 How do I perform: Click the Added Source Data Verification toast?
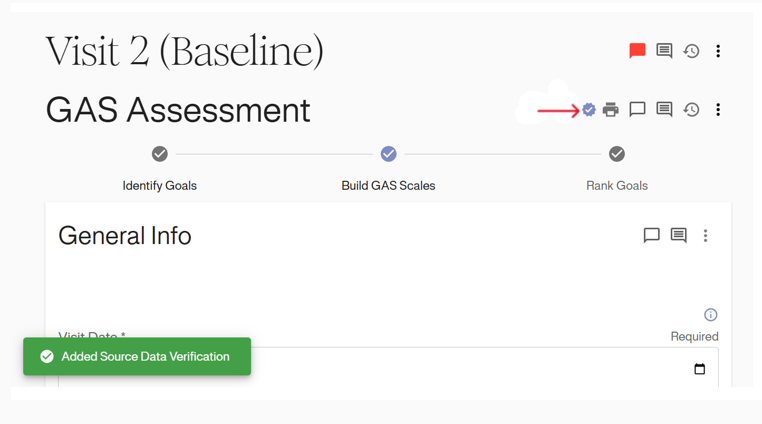pyautogui.click(x=137, y=357)
